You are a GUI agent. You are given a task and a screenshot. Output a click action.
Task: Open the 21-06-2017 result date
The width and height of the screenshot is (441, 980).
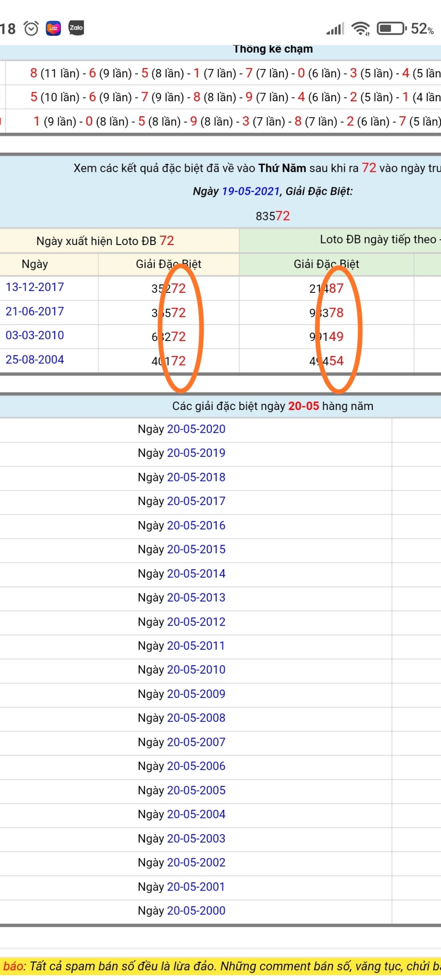[x=35, y=312]
